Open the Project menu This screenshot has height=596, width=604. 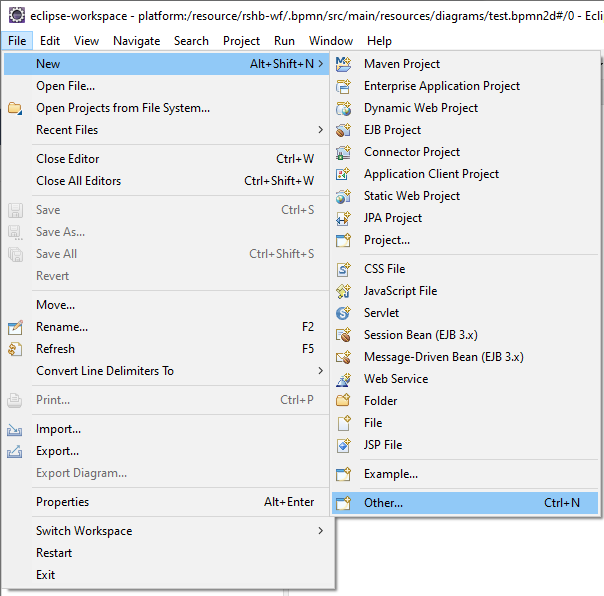241,41
